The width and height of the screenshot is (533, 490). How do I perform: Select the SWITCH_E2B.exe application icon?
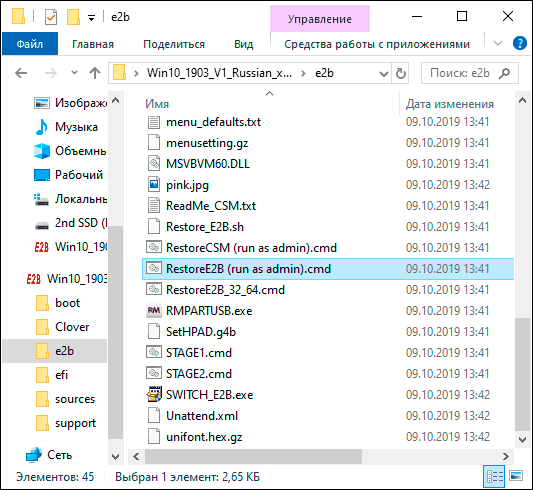(154, 395)
